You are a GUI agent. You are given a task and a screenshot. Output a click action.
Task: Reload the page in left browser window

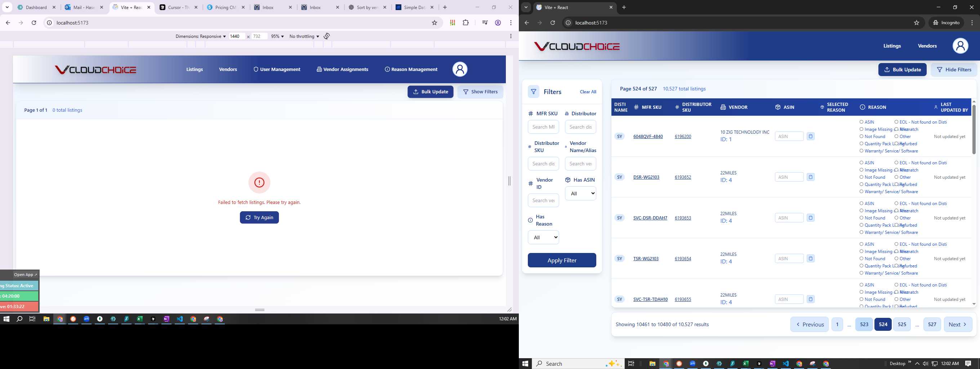34,23
